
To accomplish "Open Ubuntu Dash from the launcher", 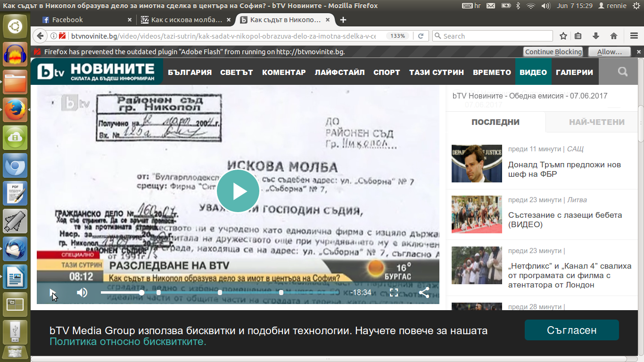I will 15,26.
